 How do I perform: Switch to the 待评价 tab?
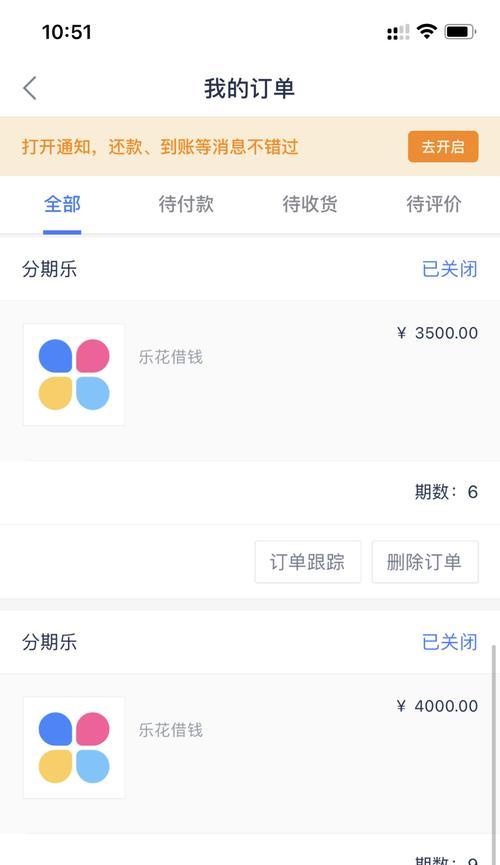pos(434,204)
